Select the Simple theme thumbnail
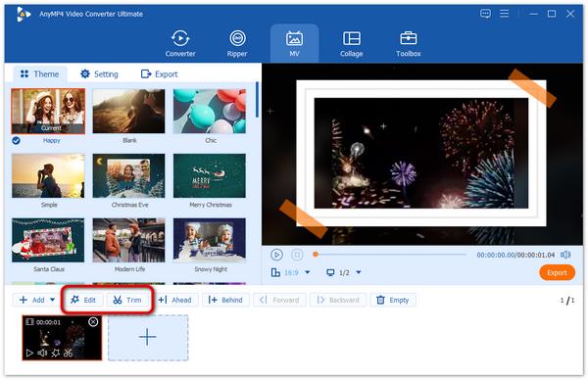Viewport: 588px width, 380px height. 48,175
